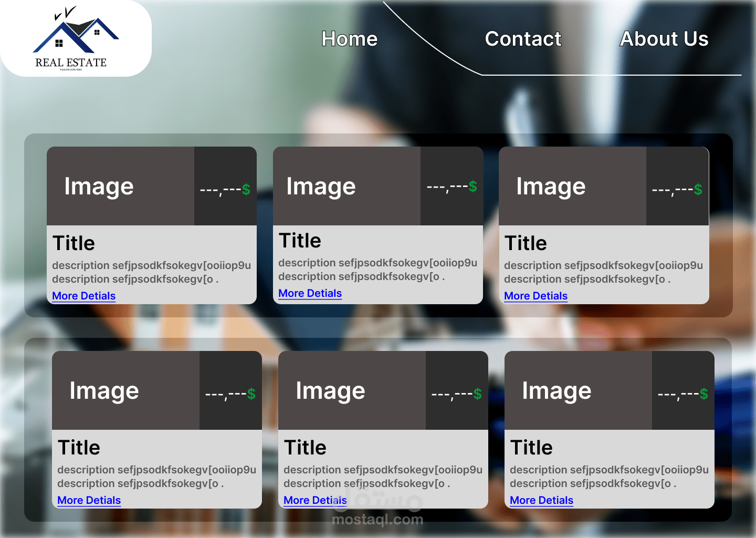756x538 pixels.
Task: Navigate to the About Us section
Action: (664, 39)
